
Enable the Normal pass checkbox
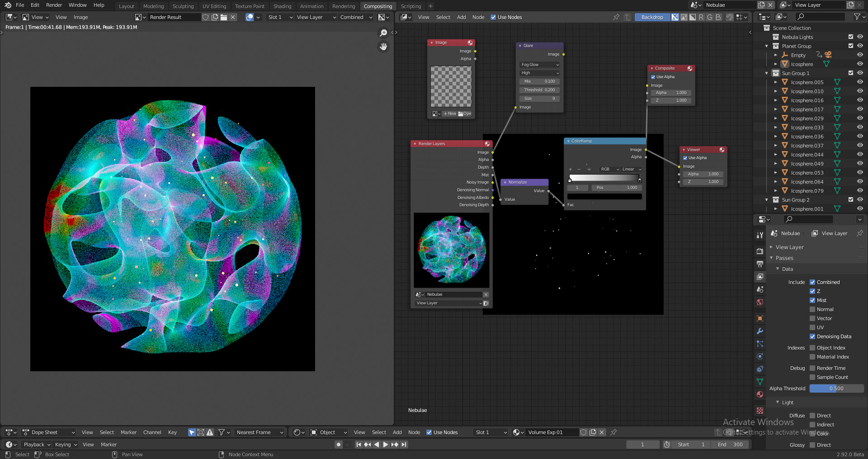point(812,309)
